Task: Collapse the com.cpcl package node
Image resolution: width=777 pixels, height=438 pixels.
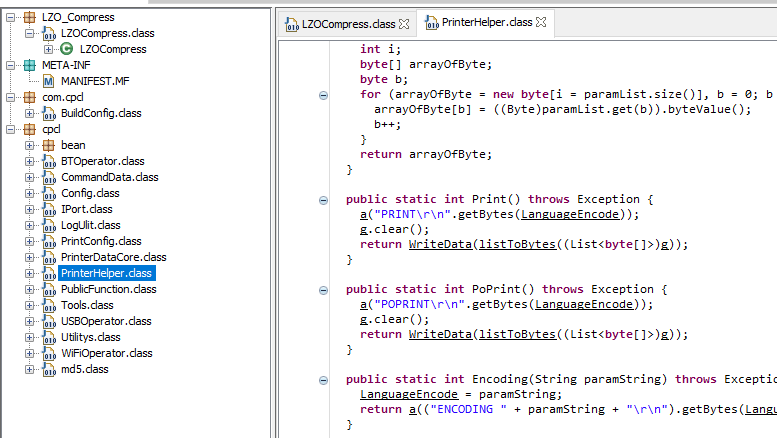Action: [10, 97]
